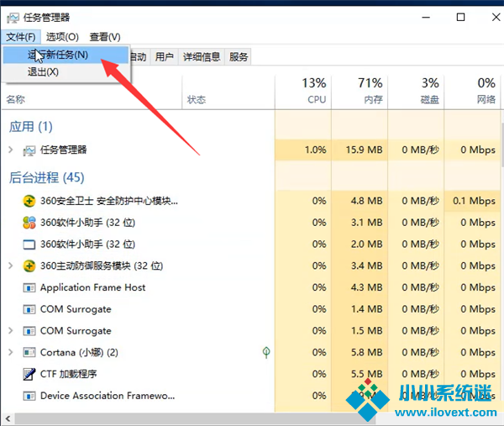The width and height of the screenshot is (504, 426).
Task: Click Cortana's green leaf suspended status icon
Action: pos(266,352)
